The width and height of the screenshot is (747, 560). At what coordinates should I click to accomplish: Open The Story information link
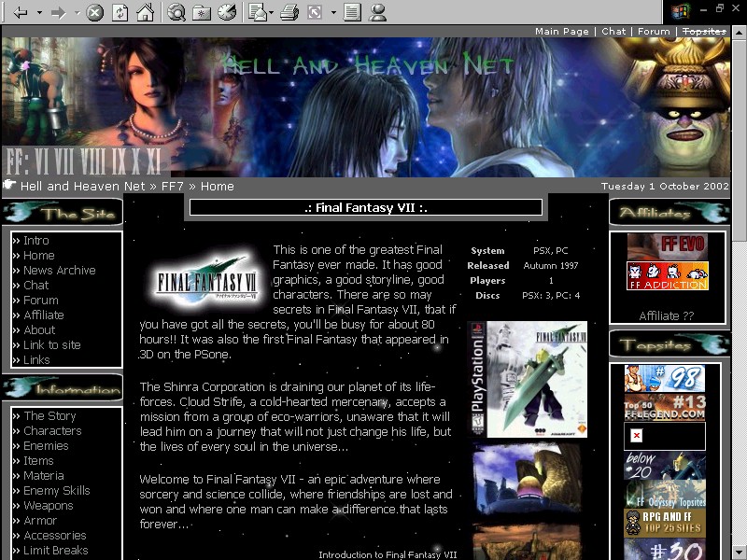click(x=50, y=415)
